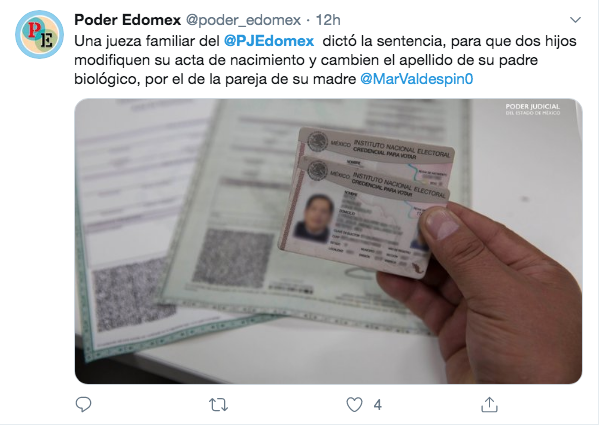Viewport: 599px width, 425px height.
Task: Open the share tweet upload icon
Action: (489, 404)
